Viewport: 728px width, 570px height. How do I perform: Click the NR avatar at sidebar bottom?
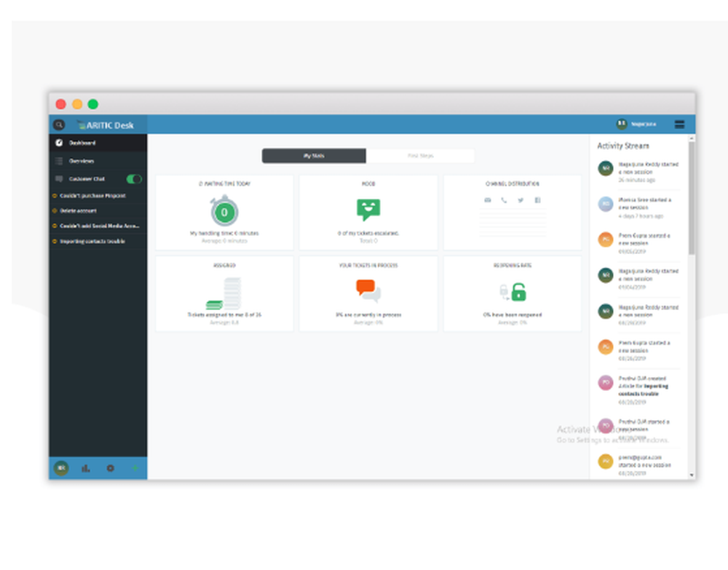(61, 468)
